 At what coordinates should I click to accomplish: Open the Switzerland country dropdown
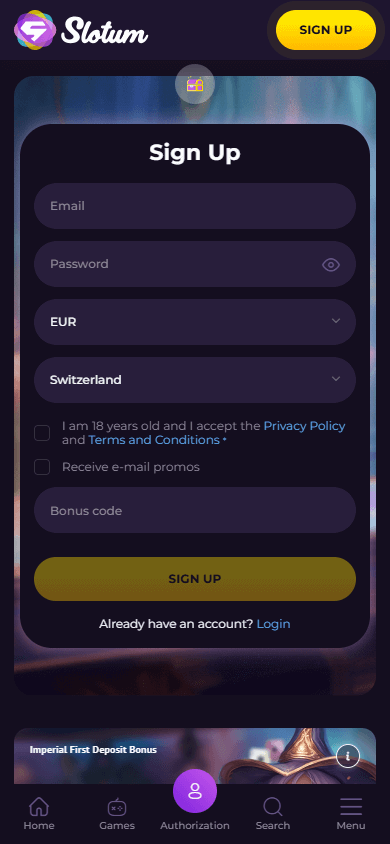click(x=195, y=380)
